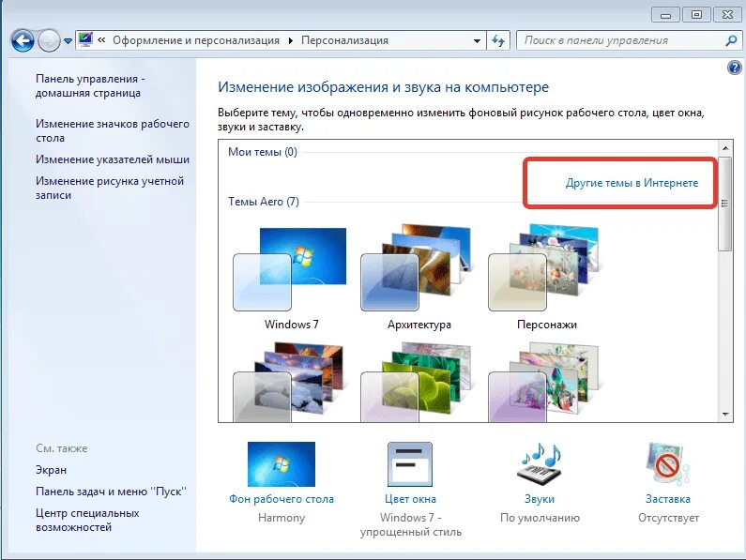
Task: Click the Harmony wallpaper name
Action: pyautogui.click(x=282, y=518)
